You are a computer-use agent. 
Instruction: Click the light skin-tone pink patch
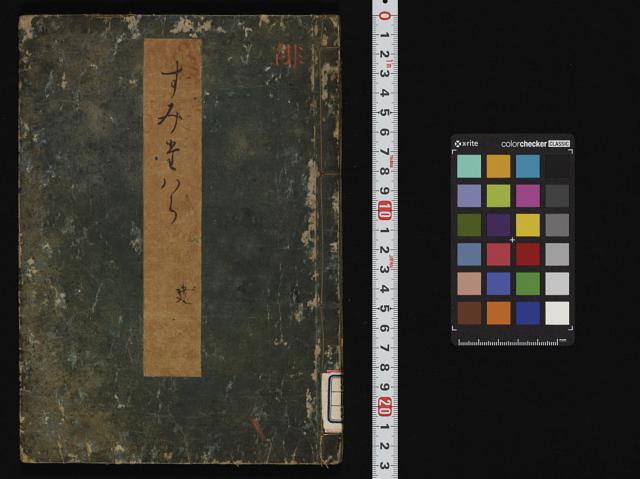[x=469, y=284]
